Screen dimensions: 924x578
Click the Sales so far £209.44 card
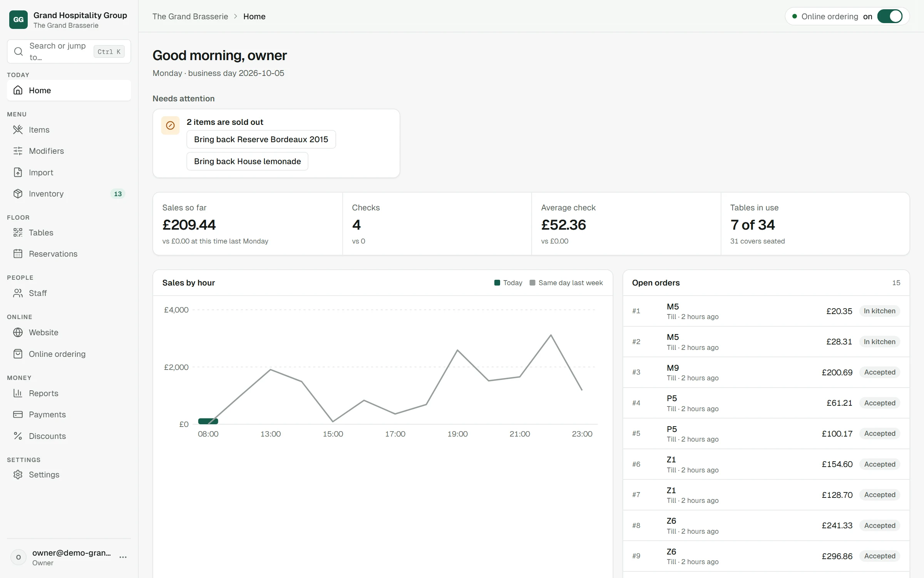click(248, 223)
